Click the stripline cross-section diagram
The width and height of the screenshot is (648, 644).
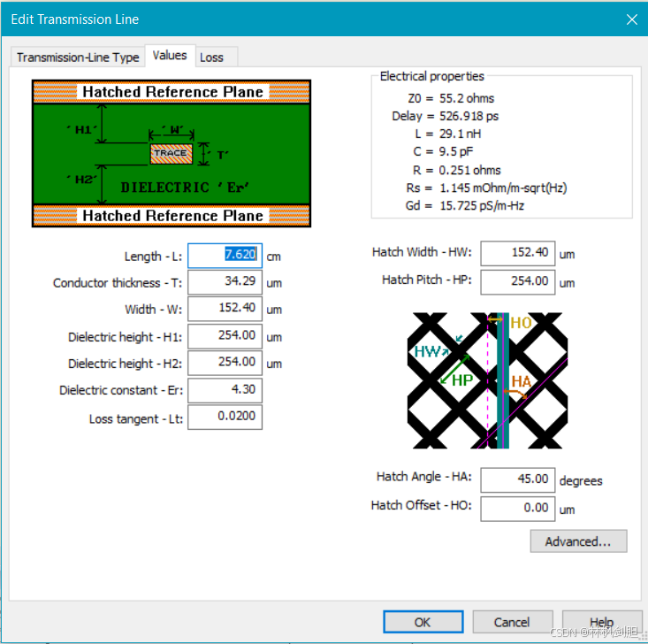[172, 153]
